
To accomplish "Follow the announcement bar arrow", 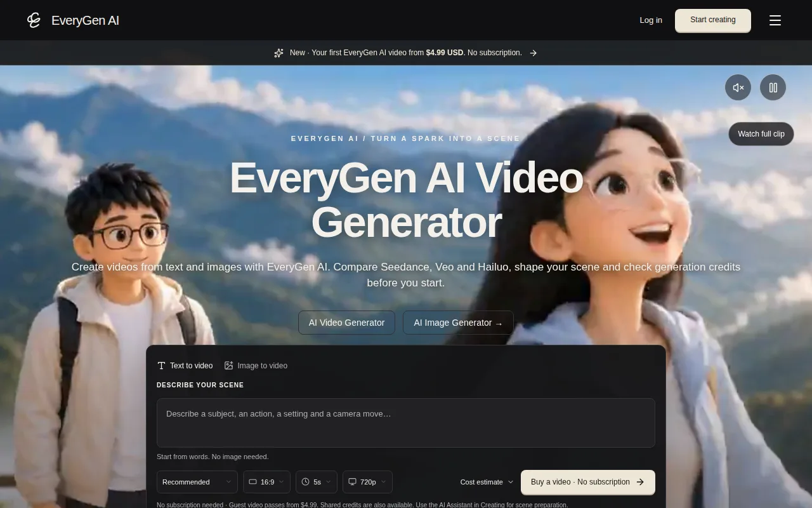I will pos(534,53).
